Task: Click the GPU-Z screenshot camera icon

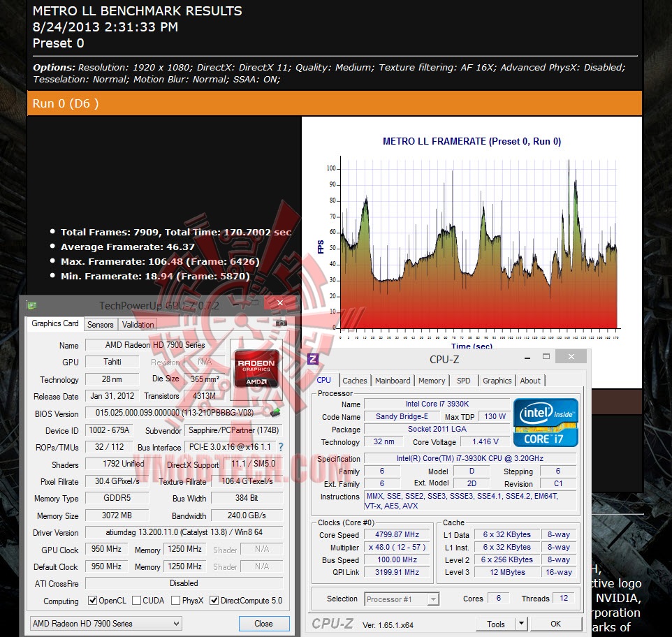Action: (x=281, y=323)
